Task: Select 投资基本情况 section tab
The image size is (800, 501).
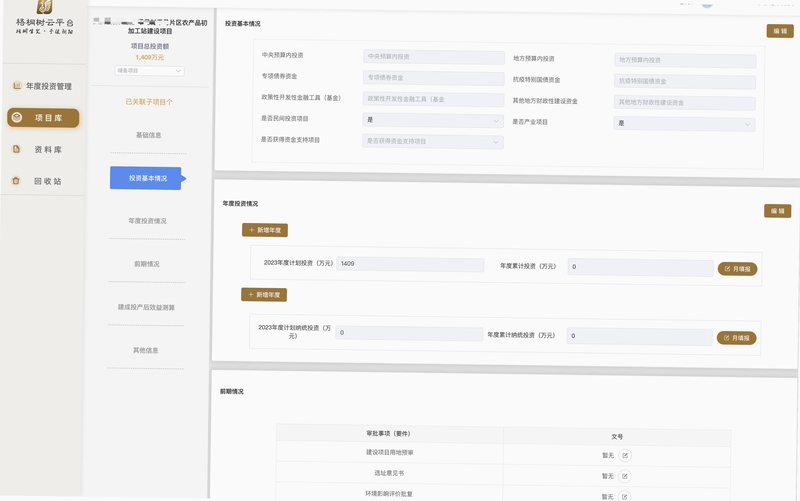Action: click(147, 178)
